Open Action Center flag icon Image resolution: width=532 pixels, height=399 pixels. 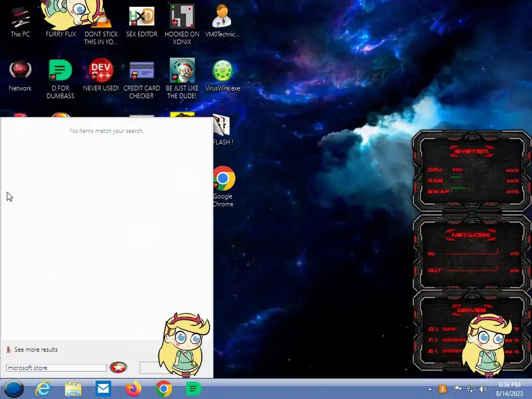(457, 389)
